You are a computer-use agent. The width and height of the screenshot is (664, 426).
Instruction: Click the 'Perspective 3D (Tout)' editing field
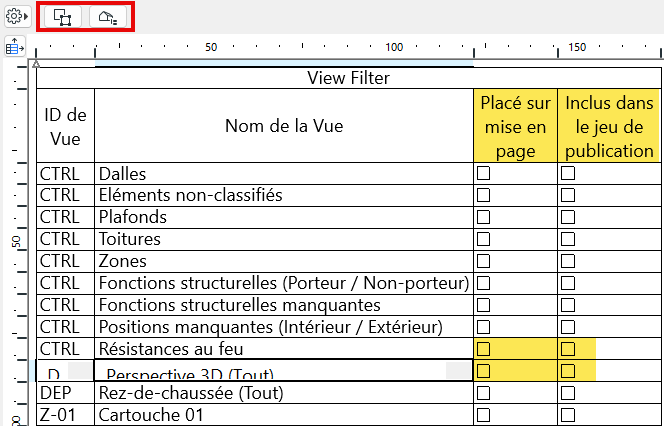coord(283,371)
